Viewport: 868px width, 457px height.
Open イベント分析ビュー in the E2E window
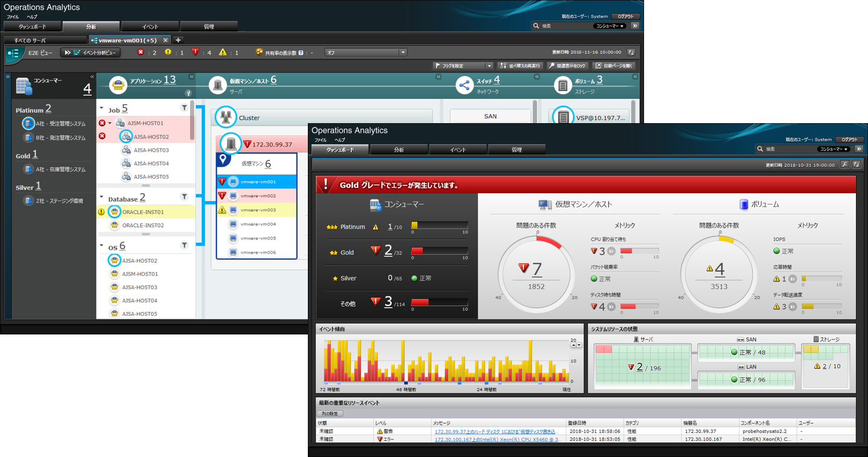(x=90, y=53)
